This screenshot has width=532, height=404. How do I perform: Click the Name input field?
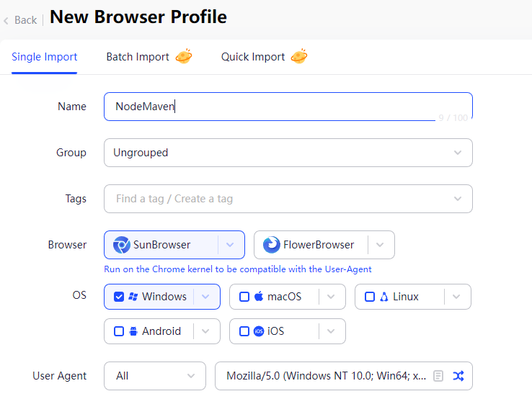288,107
